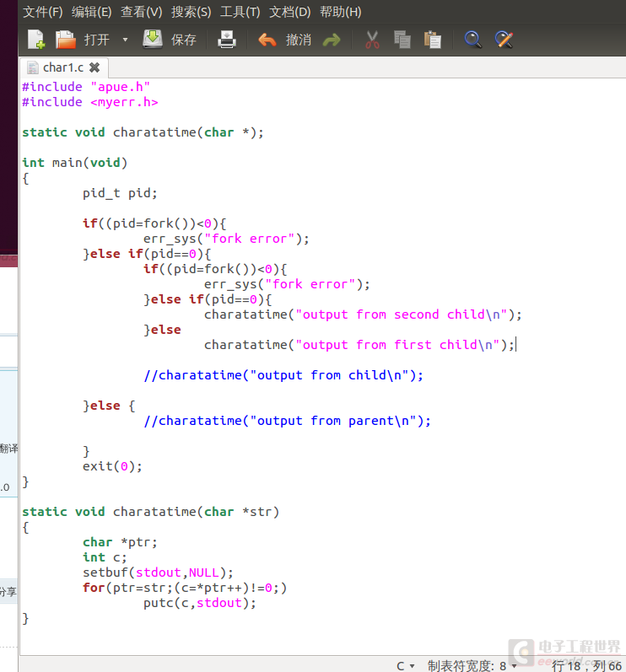Click the find magnifier icon
This screenshot has height=672, width=626.
click(x=473, y=40)
